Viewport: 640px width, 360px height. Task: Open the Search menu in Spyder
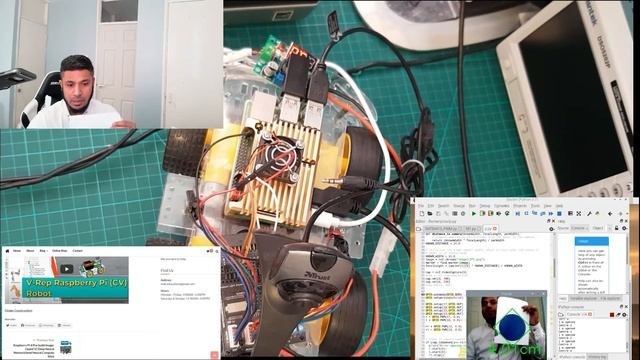444,206
